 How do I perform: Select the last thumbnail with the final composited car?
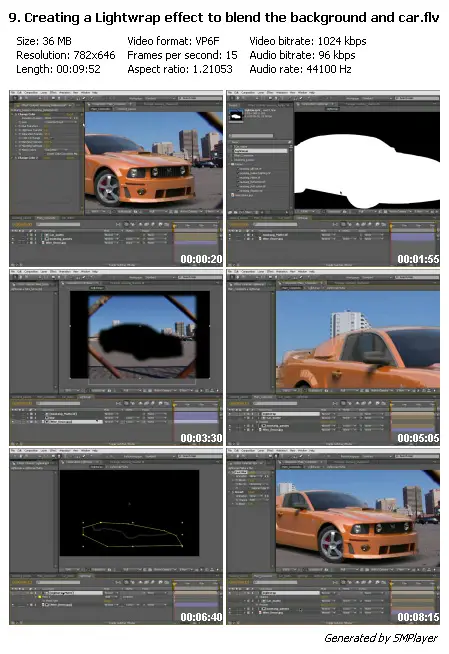point(333,536)
